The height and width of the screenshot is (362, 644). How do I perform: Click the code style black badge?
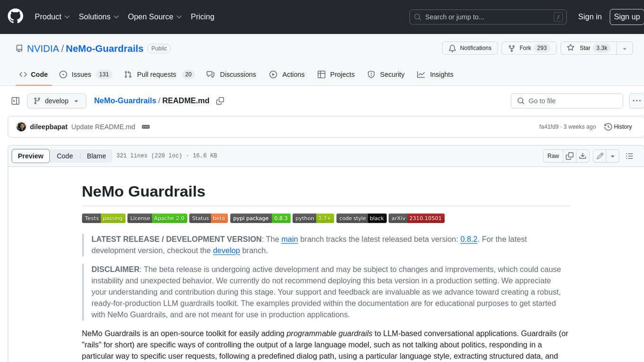point(361,218)
